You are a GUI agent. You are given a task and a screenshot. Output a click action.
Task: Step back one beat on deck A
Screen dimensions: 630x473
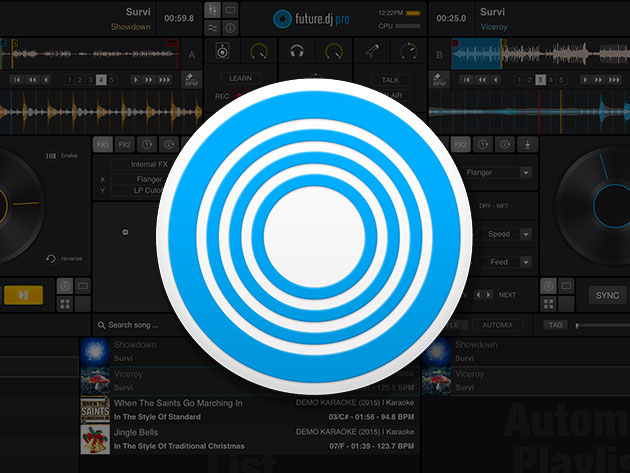47,80
